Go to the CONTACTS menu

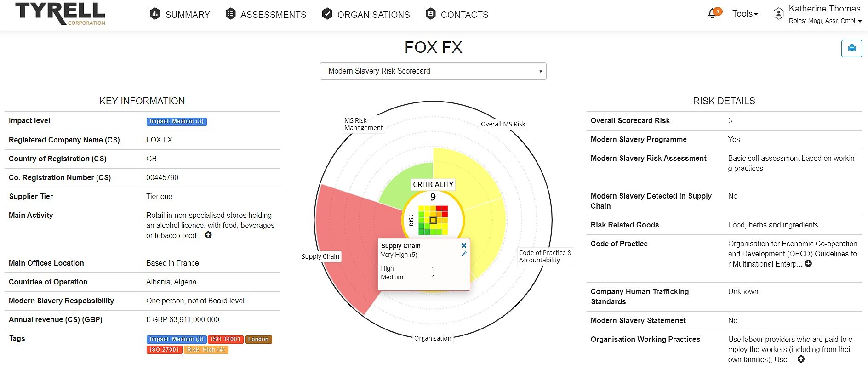tap(464, 15)
